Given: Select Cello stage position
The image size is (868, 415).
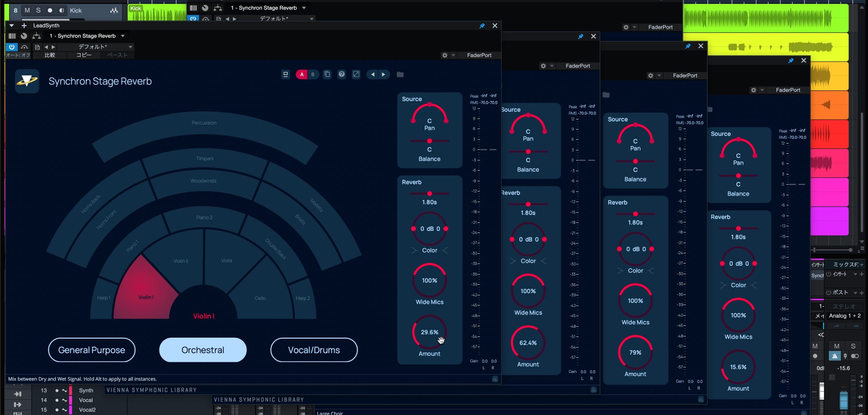Looking at the screenshot, I should [260, 298].
